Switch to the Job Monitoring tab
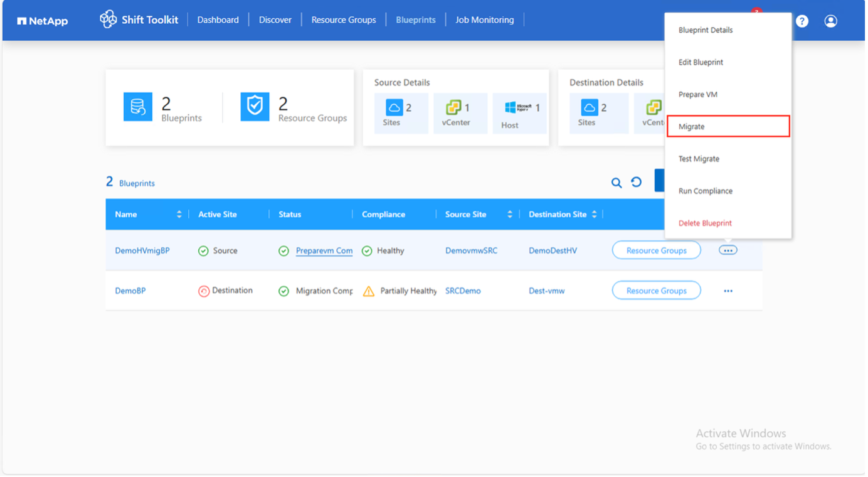868x477 pixels. pos(484,20)
